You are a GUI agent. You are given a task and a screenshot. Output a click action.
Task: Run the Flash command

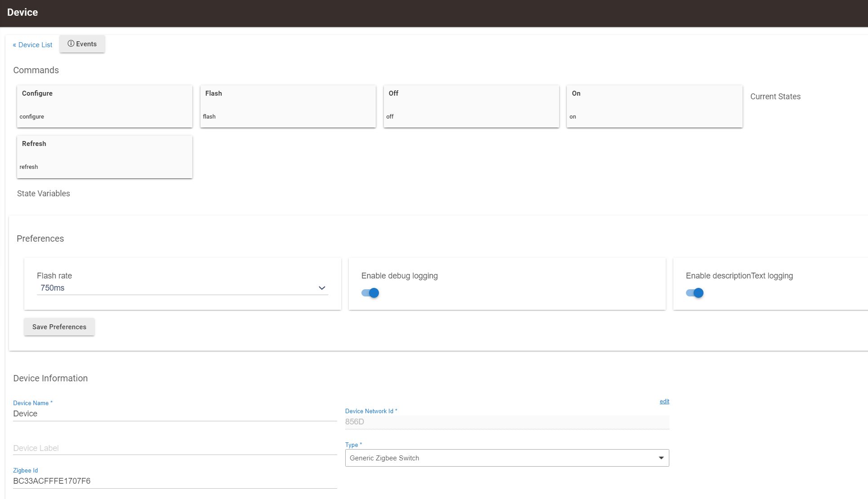(x=288, y=106)
